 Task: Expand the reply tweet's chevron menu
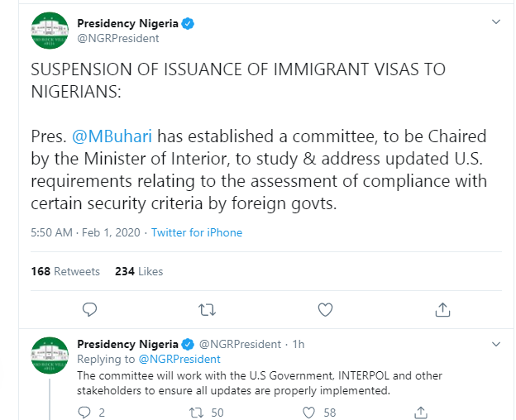496,345
